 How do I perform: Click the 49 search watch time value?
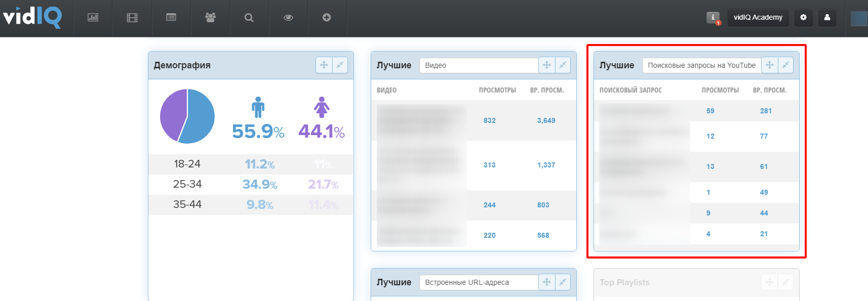pos(764,192)
